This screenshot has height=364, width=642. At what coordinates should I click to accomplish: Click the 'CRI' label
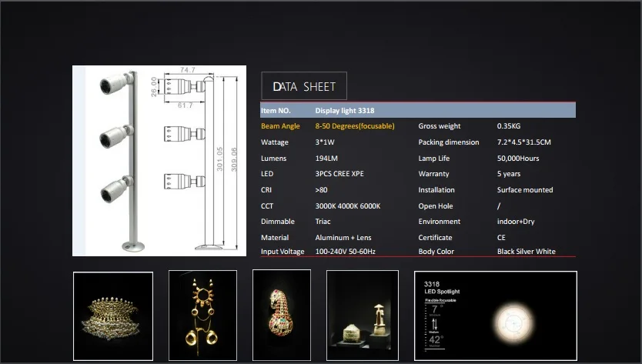(x=266, y=189)
